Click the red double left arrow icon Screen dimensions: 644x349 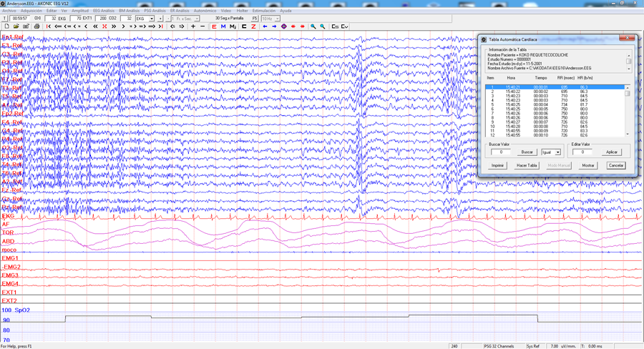293,26
